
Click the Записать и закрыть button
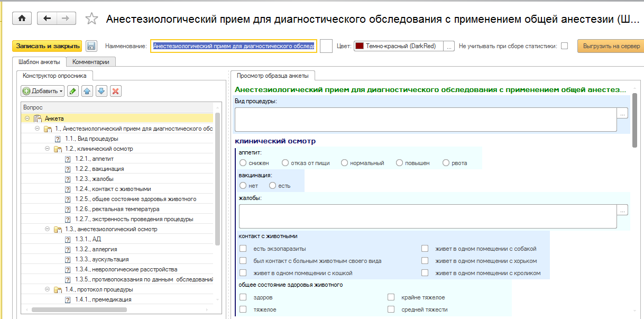tap(48, 46)
